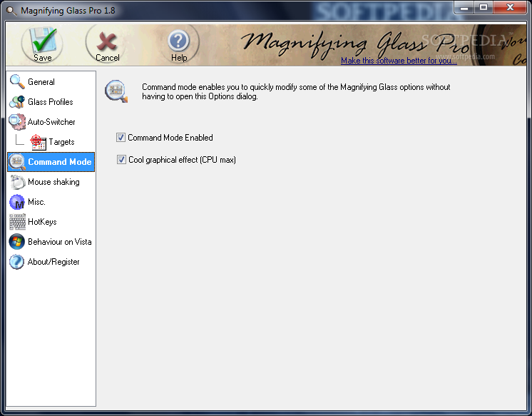Click the "Cool graphical effect (CPU max)" label

[x=182, y=160]
